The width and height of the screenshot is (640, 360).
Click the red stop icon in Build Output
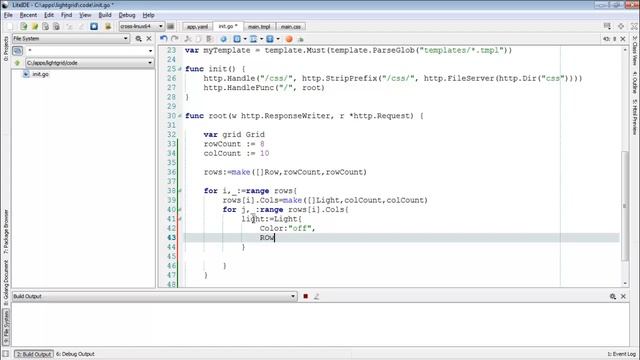pyautogui.click(x=305, y=296)
